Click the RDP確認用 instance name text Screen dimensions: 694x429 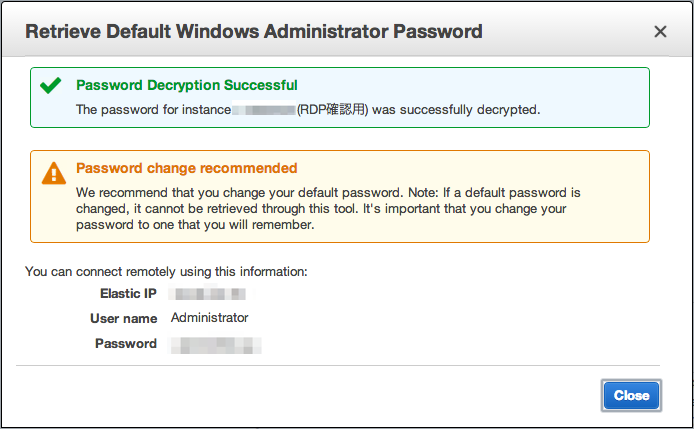click(x=332, y=109)
